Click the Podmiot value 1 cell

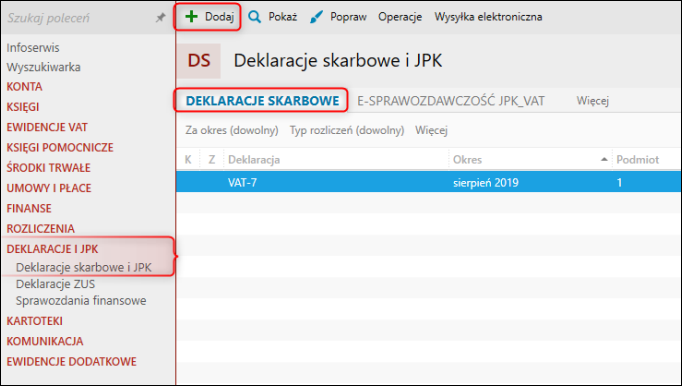point(647,182)
